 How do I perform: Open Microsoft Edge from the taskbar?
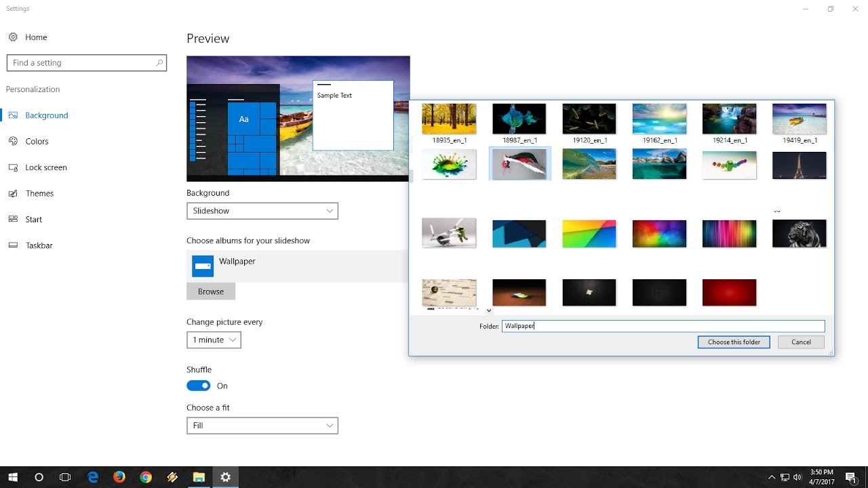pyautogui.click(x=93, y=477)
